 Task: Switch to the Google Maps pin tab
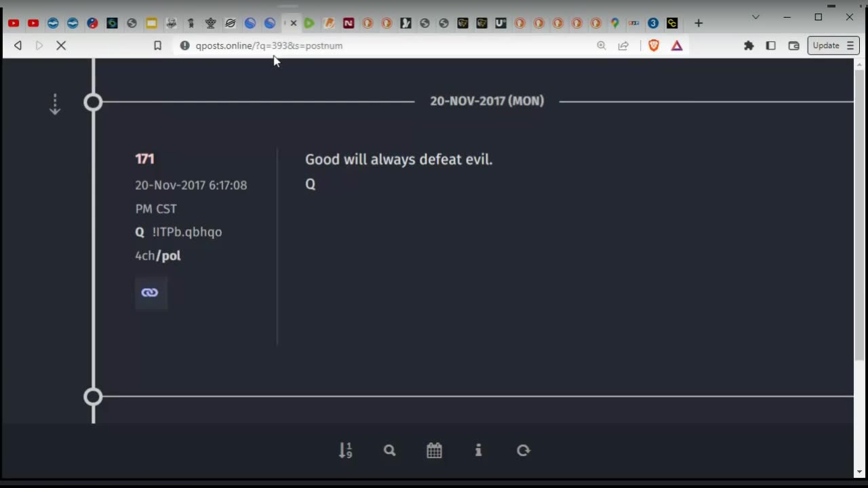615,23
